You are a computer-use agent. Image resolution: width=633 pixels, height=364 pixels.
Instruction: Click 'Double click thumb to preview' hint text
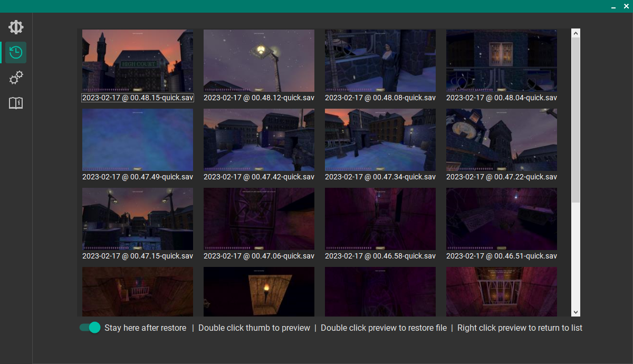[x=254, y=328]
